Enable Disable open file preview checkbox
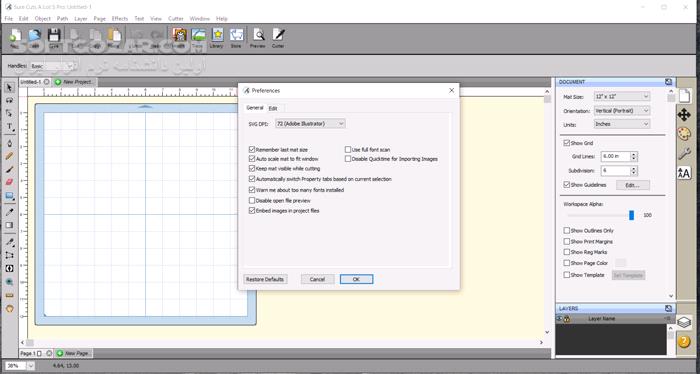 [252, 200]
